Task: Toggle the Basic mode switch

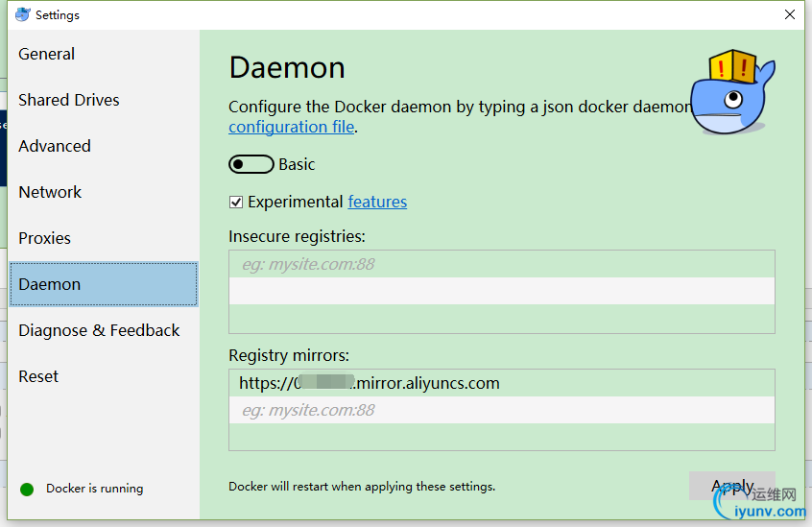Action: [251, 164]
